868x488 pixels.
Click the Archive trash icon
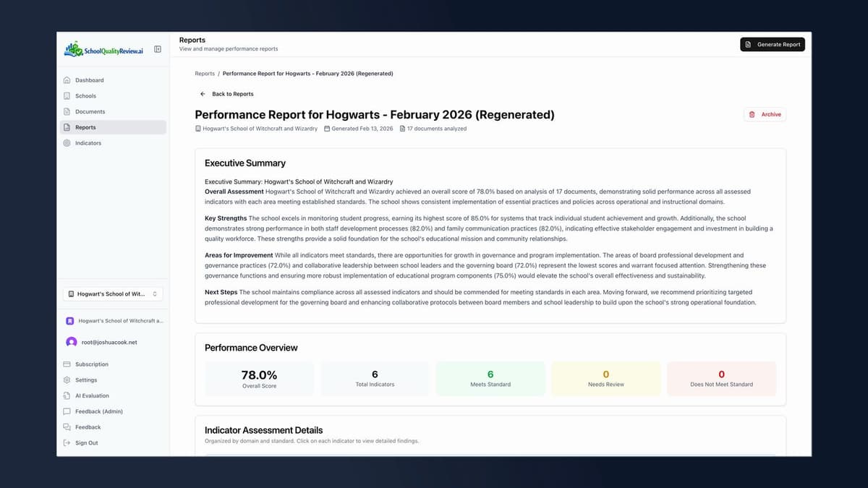tap(752, 114)
